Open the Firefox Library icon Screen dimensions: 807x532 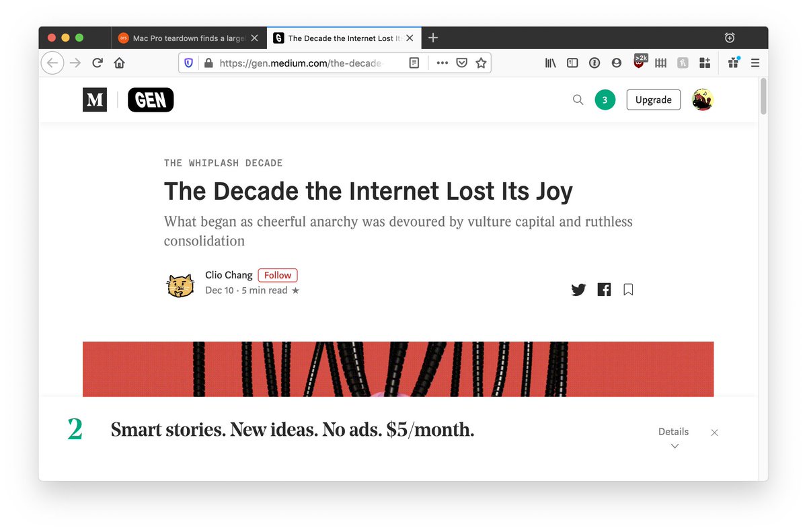click(551, 63)
